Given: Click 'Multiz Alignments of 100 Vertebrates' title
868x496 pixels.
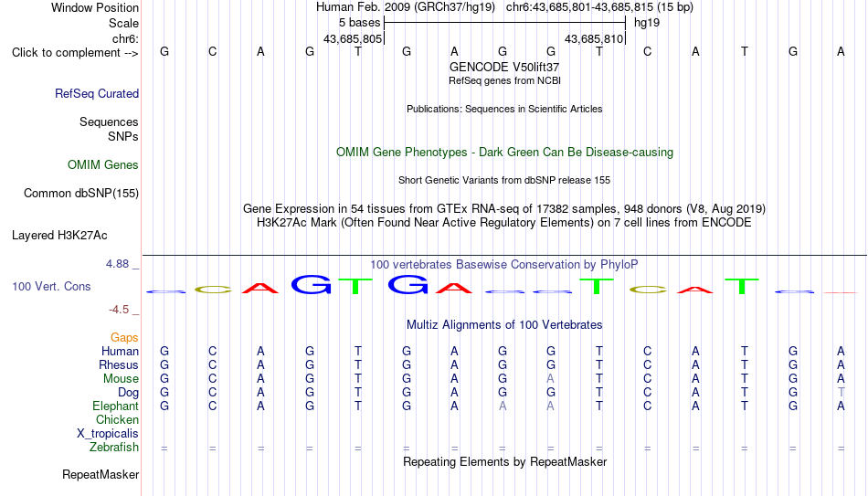Looking at the screenshot, I should point(504,325).
